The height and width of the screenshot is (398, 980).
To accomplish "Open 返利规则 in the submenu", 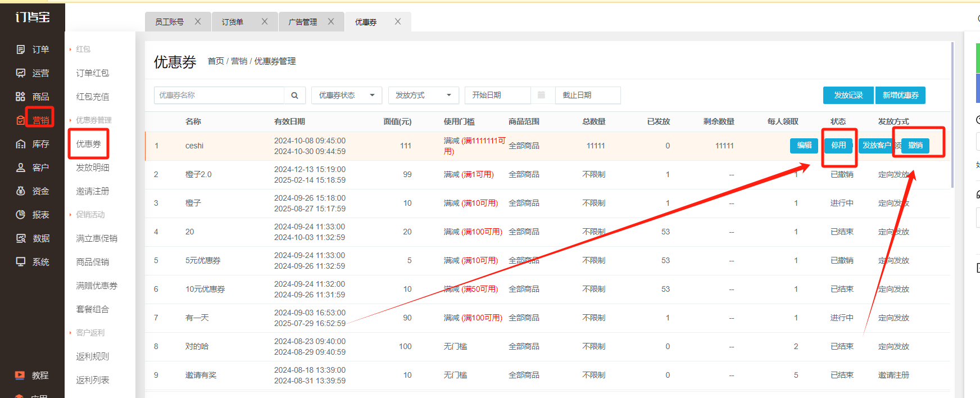I will (93, 356).
